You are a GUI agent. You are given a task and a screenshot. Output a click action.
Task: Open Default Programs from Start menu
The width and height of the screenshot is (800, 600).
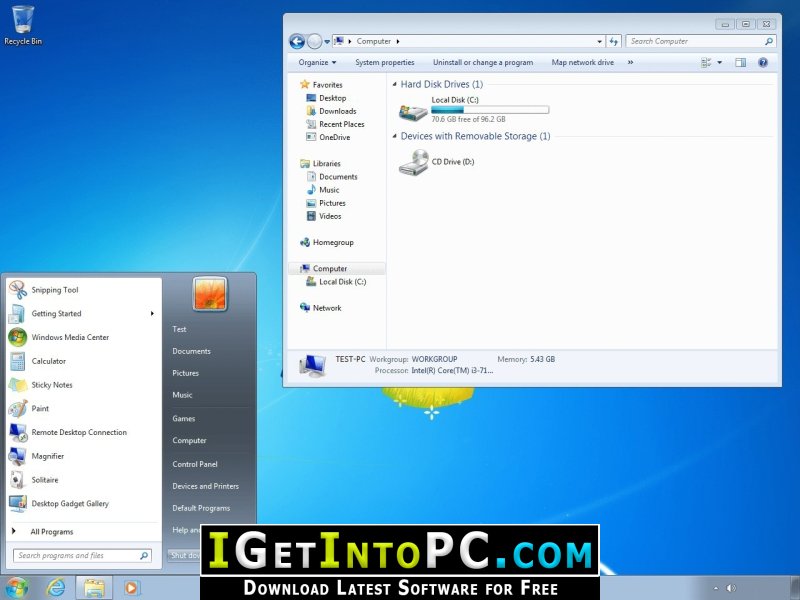point(201,508)
